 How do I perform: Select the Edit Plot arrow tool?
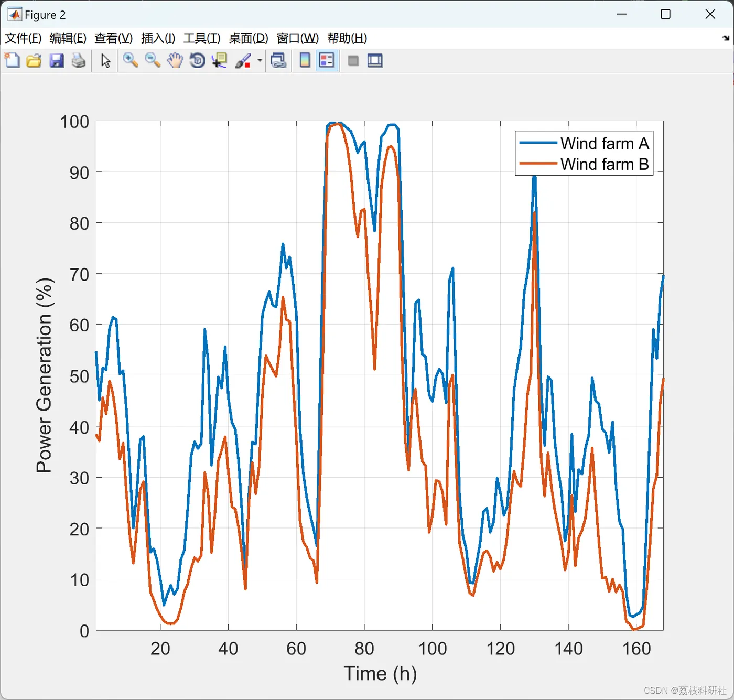(106, 61)
